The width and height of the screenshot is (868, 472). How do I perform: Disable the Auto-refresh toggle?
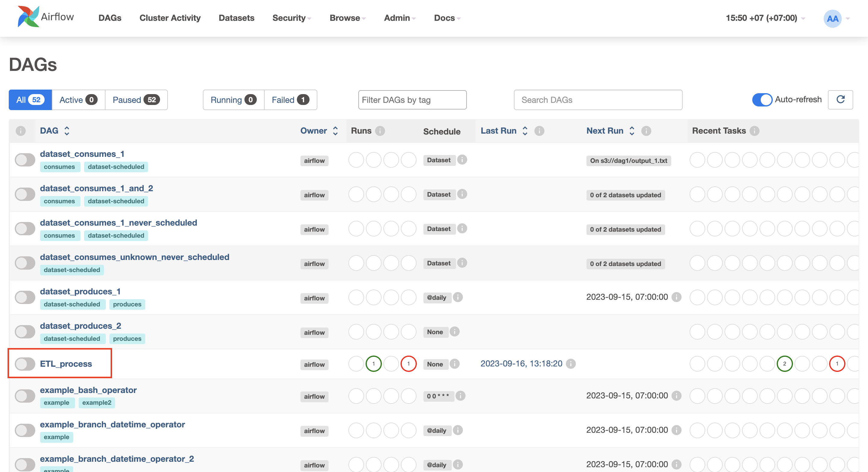763,100
